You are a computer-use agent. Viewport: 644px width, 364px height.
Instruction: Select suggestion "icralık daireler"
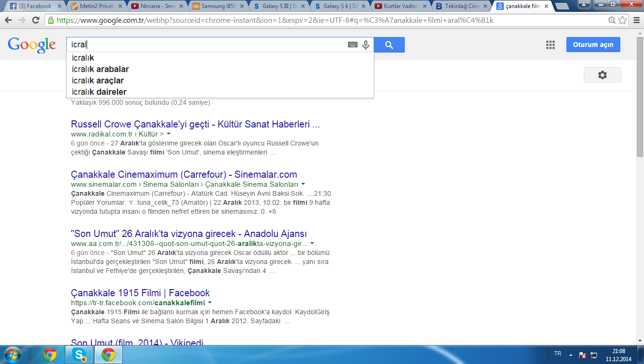pos(220,92)
